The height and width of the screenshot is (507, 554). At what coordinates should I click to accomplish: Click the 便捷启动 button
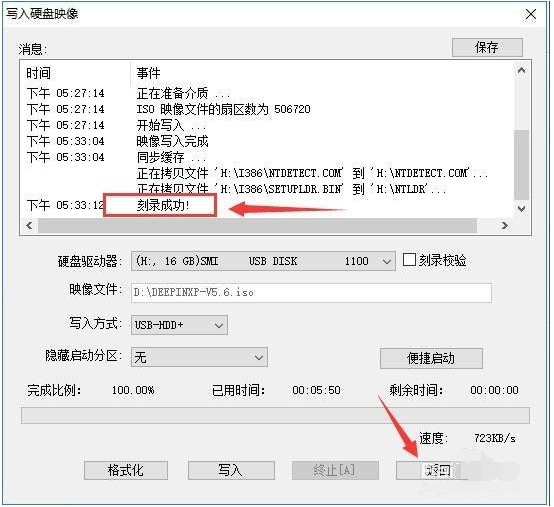(x=431, y=358)
